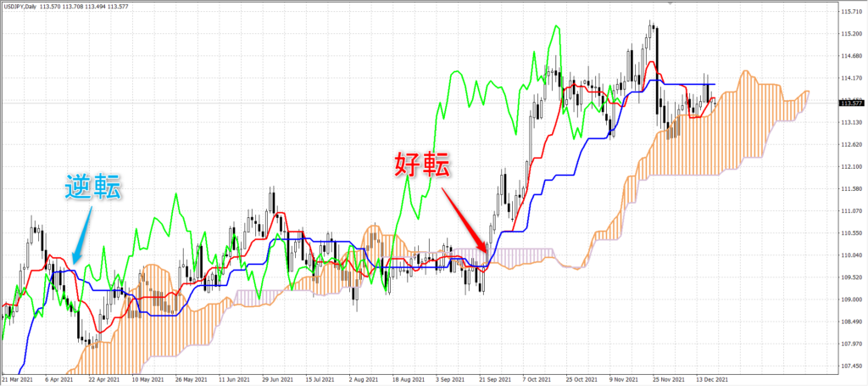Select the blue 逆転 annotation arrow
Image resolution: width=868 pixels, height=386 pixels.
click(81, 235)
